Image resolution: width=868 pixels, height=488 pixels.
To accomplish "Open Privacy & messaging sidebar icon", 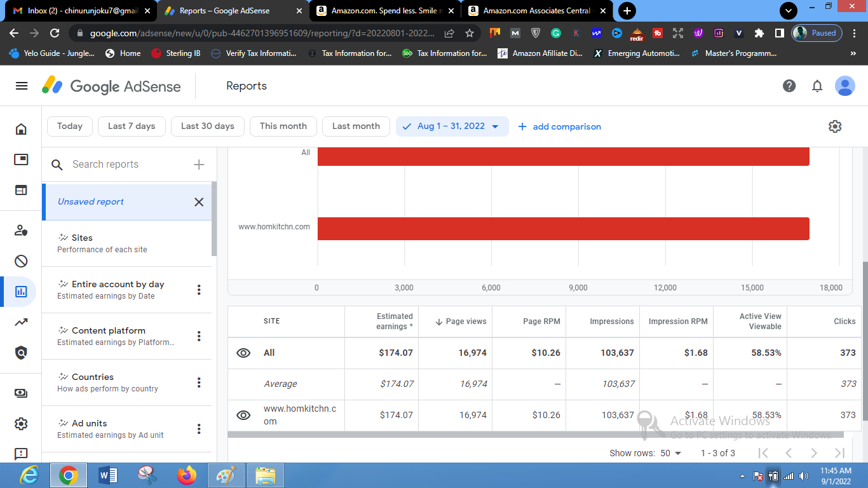I will tap(21, 231).
